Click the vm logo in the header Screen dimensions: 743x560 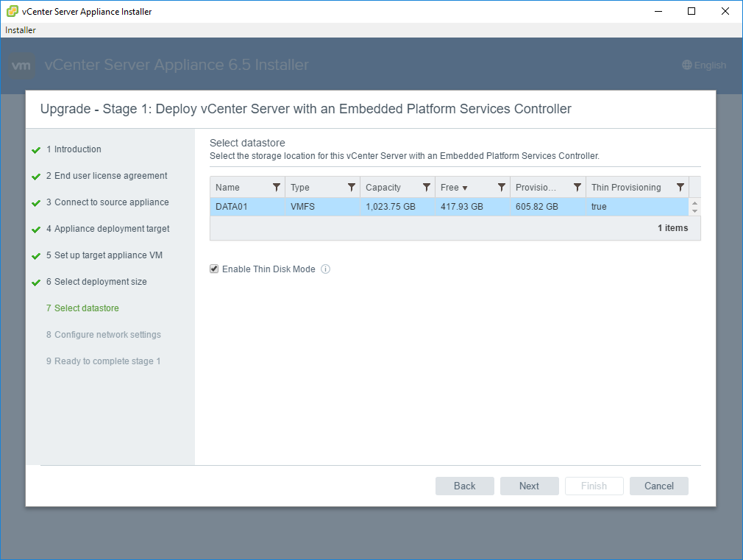[21, 65]
